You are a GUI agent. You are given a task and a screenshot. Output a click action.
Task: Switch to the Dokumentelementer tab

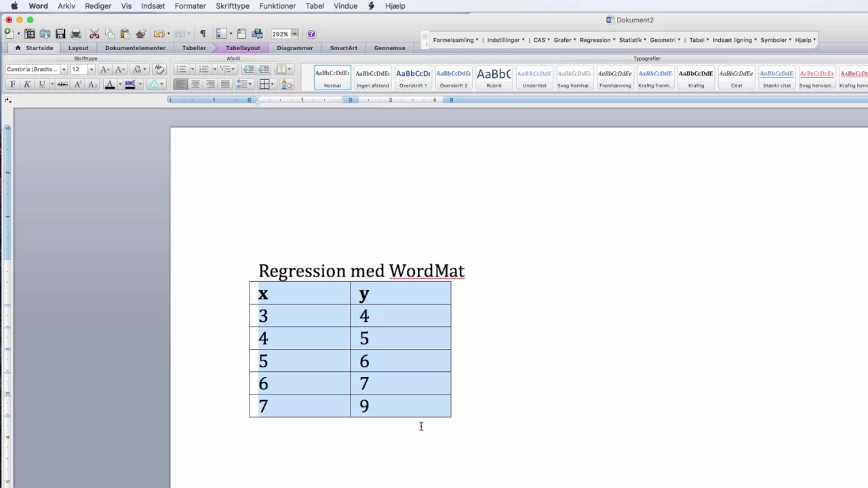pyautogui.click(x=135, y=48)
